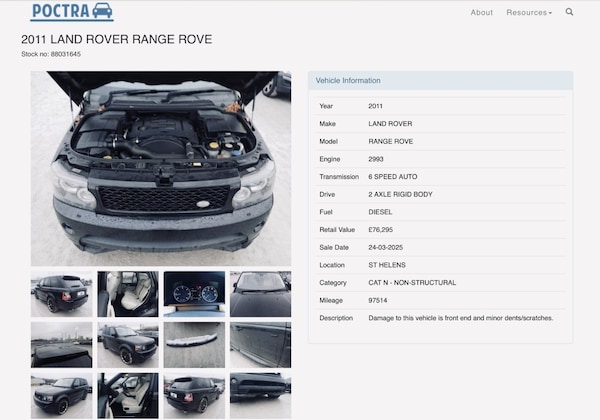Click the Vehicle Information panel header
600x420 pixels.
(440, 80)
